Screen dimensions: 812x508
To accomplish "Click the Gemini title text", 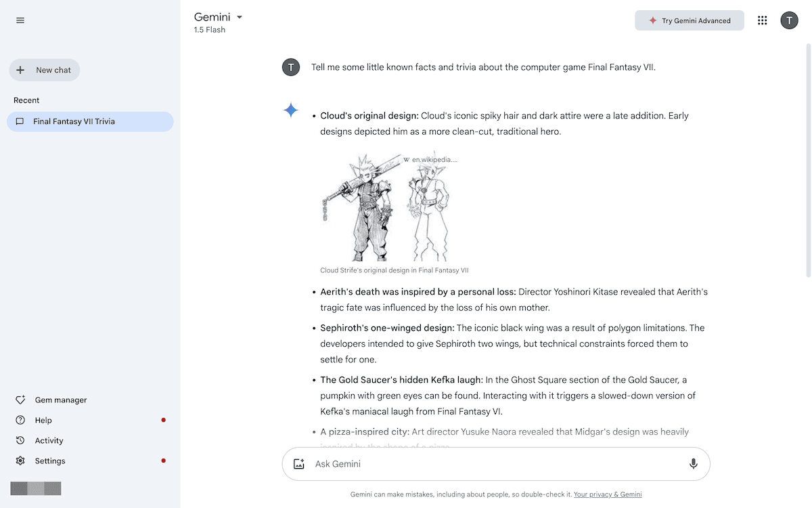I will [212, 17].
